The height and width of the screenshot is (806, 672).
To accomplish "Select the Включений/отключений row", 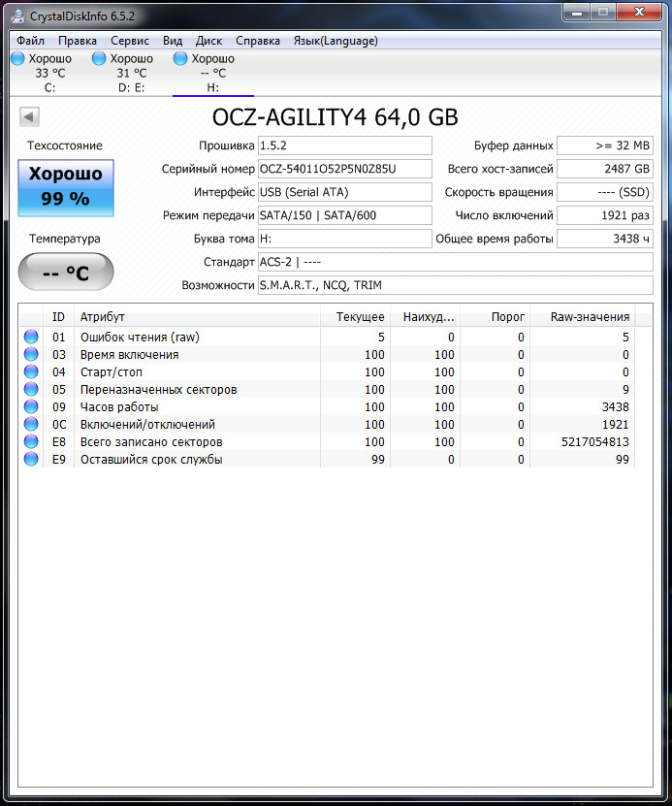I will [x=327, y=425].
